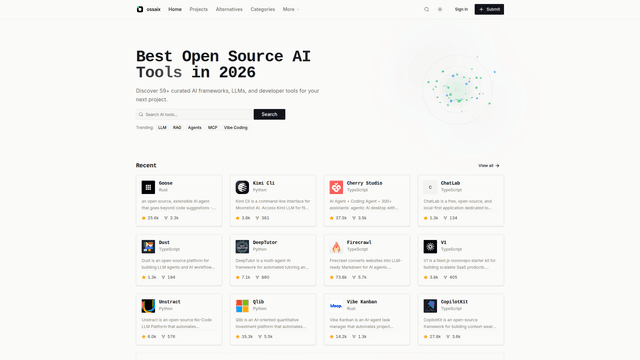Open the Vibe Kanban bloop icon
Viewport: 640px width, 360px height.
336,306
